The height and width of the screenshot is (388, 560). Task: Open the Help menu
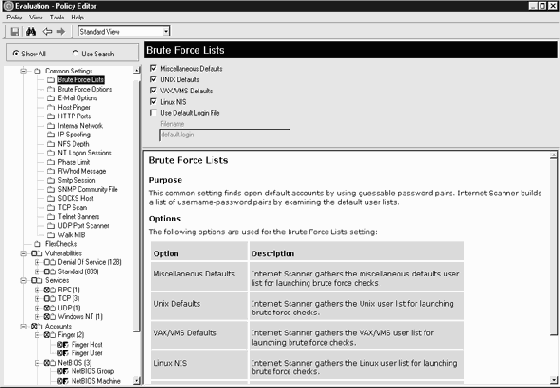tap(78, 17)
